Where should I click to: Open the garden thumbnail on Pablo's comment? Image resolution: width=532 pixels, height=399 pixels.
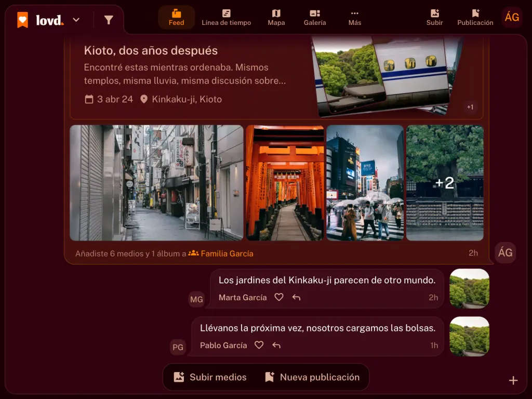tap(469, 336)
